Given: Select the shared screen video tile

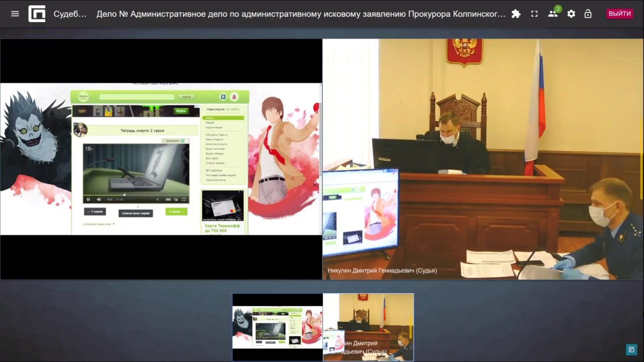Looking at the screenshot, I should (161, 159).
